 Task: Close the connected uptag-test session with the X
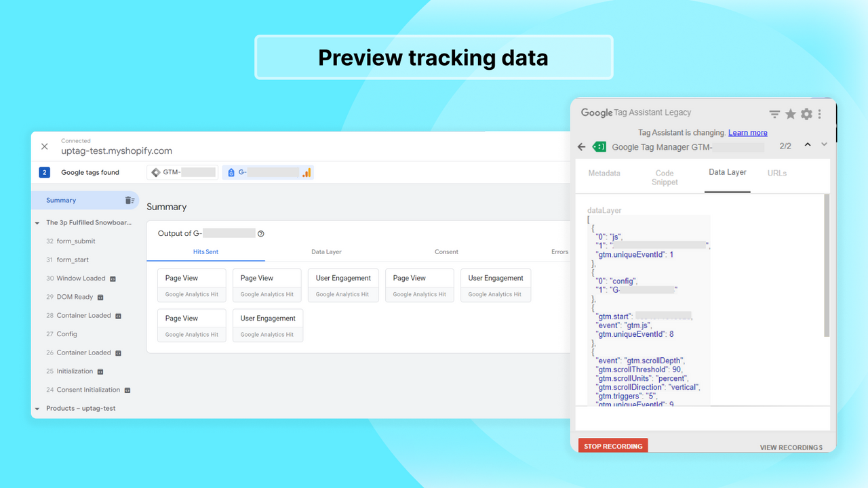[x=45, y=146]
